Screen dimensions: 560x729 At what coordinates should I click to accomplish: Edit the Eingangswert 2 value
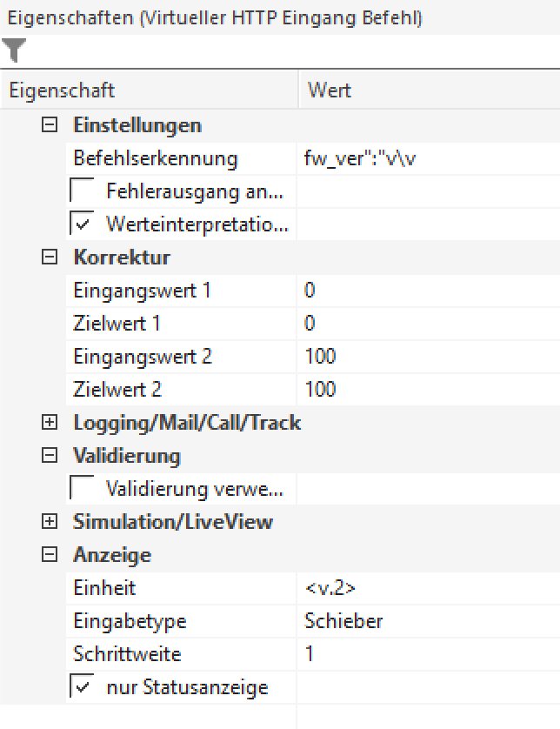[426, 357]
